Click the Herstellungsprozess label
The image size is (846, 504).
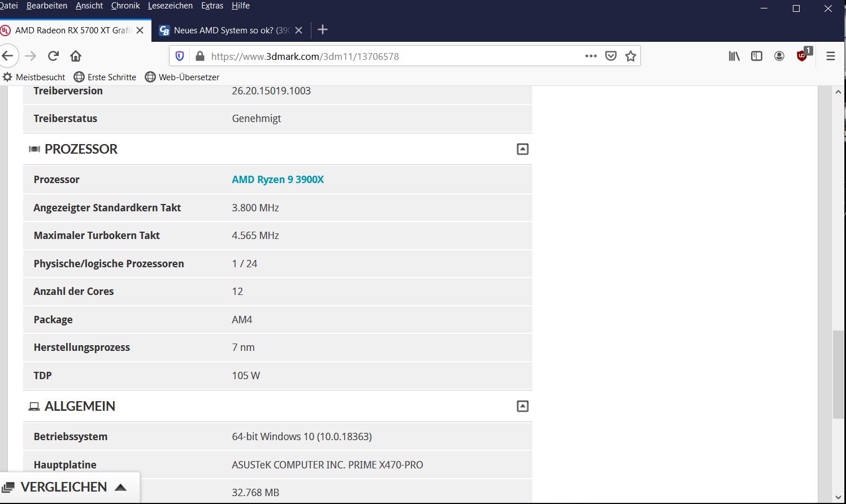click(81, 347)
